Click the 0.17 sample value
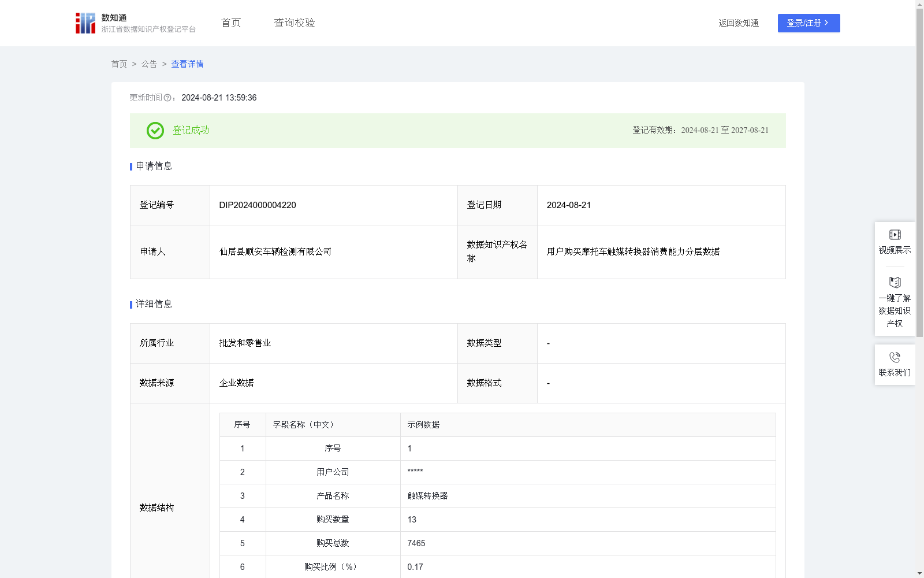The height and width of the screenshot is (578, 924). pyautogui.click(x=415, y=567)
